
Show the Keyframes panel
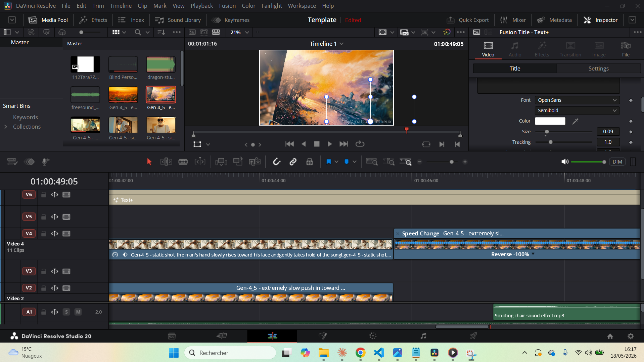(x=231, y=20)
